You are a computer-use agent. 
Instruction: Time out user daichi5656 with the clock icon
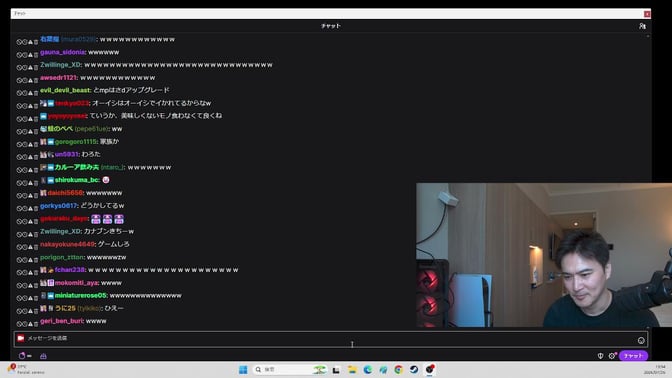24,196
